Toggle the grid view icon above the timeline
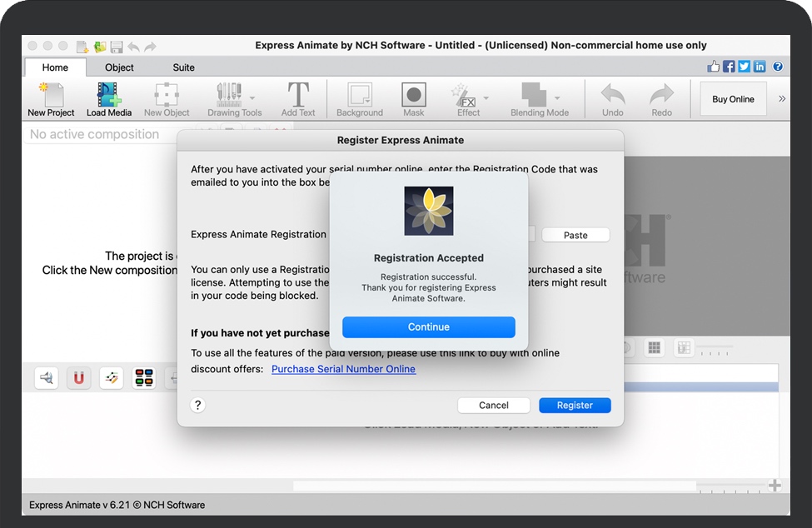Viewport: 812px width, 528px height. tap(655, 348)
